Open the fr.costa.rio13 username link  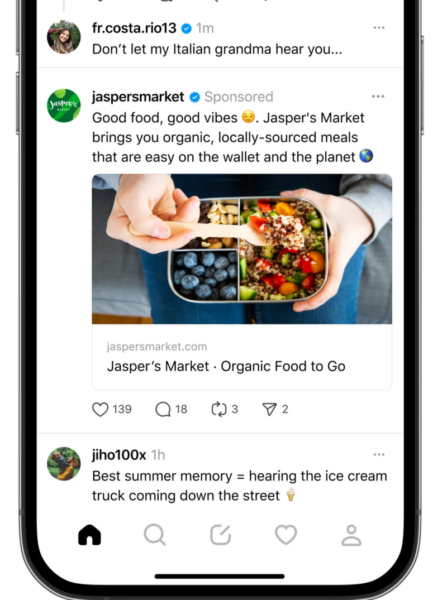pos(134,28)
